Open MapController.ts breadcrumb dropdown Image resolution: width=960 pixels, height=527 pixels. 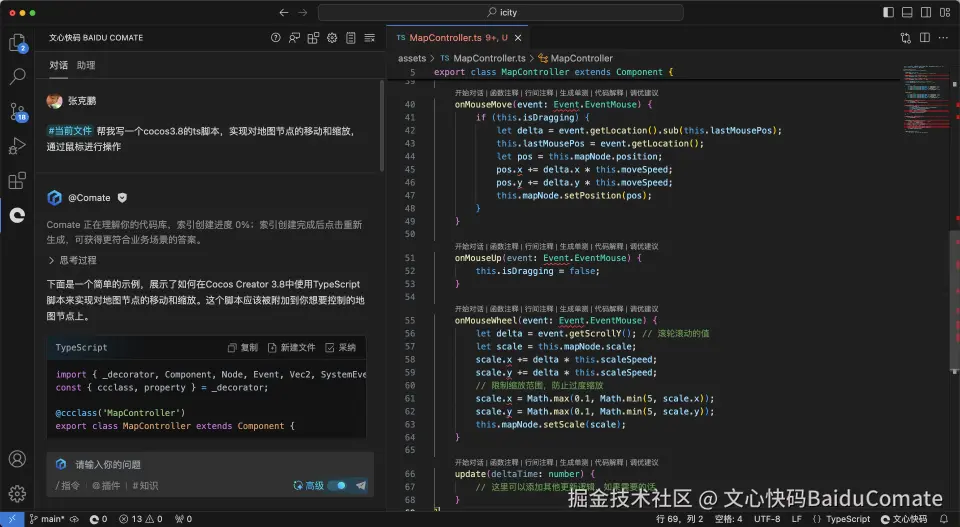pos(483,58)
